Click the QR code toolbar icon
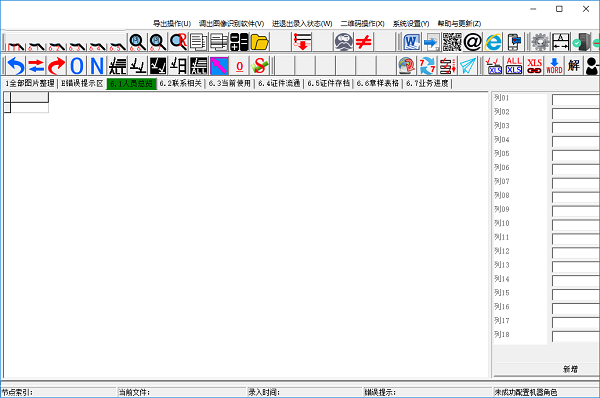The height and width of the screenshot is (398, 600). [x=452, y=42]
